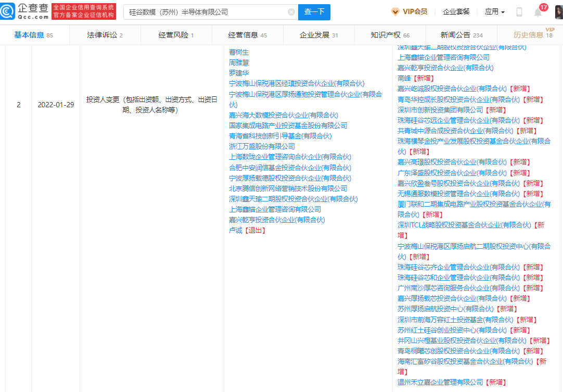The height and width of the screenshot is (392, 563).
Task: Open 深圳市前海万容红土投资基金 link
Action: click(455, 320)
